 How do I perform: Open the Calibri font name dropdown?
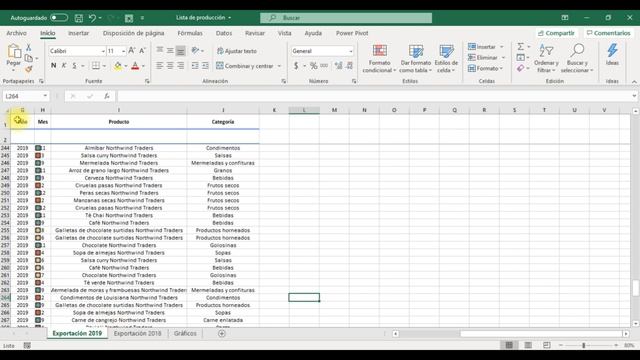(103, 51)
